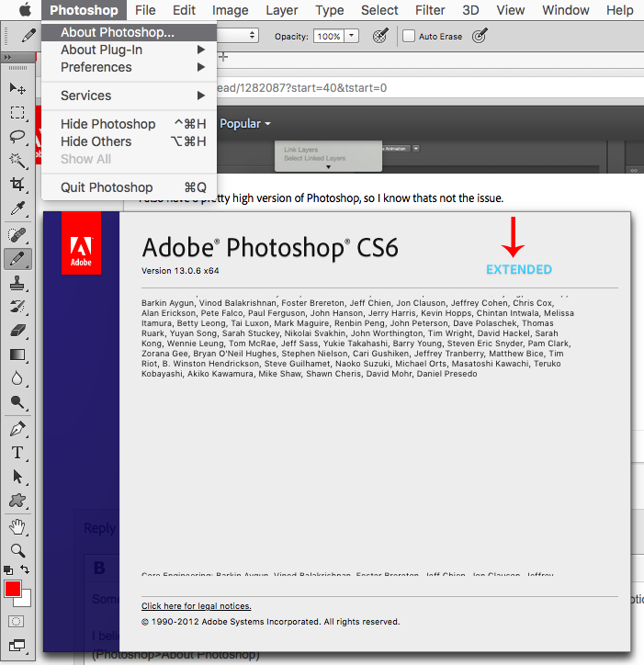Screen dimensions: 644x665
Task: Select the Type tool
Action: click(17, 453)
